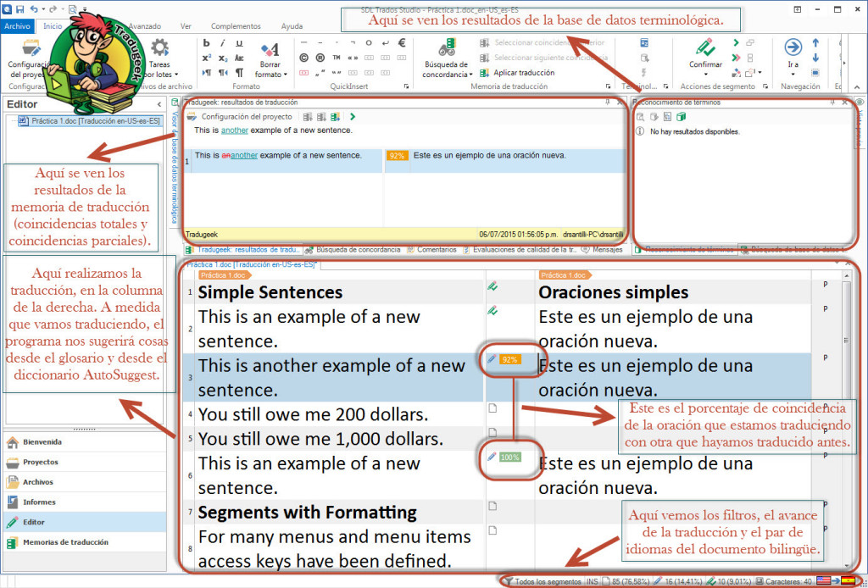Click the target cell 'Oraciones simples'
This screenshot has width=868, height=588.
click(x=612, y=292)
